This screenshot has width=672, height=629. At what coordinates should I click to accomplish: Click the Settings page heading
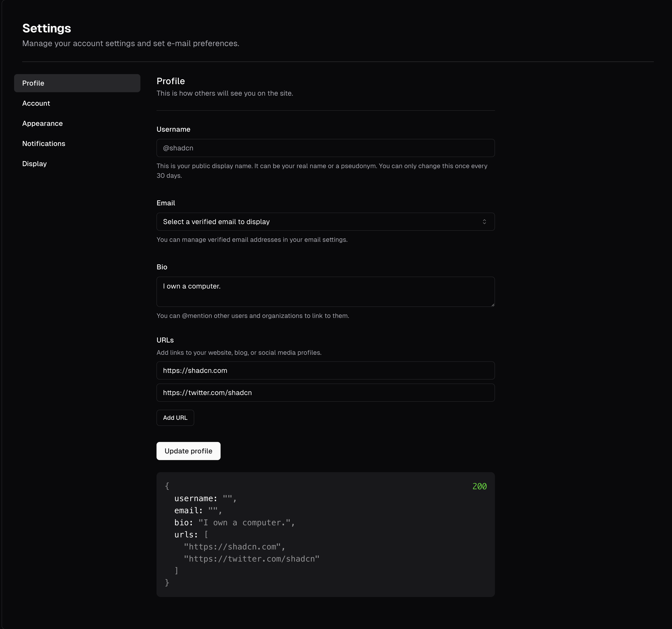tap(47, 28)
